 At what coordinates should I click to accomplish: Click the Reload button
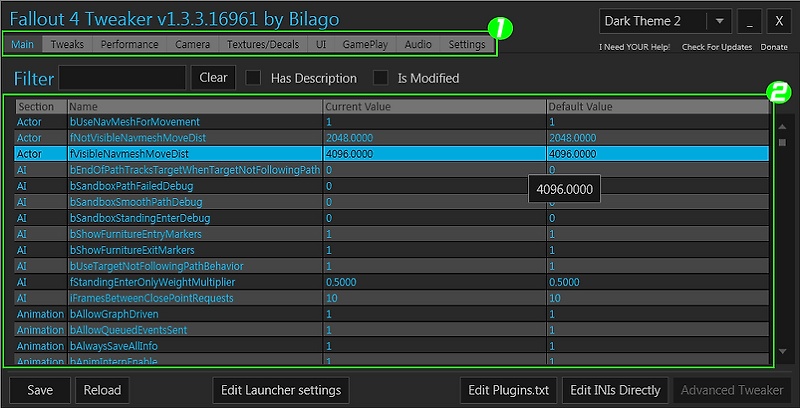click(102, 391)
